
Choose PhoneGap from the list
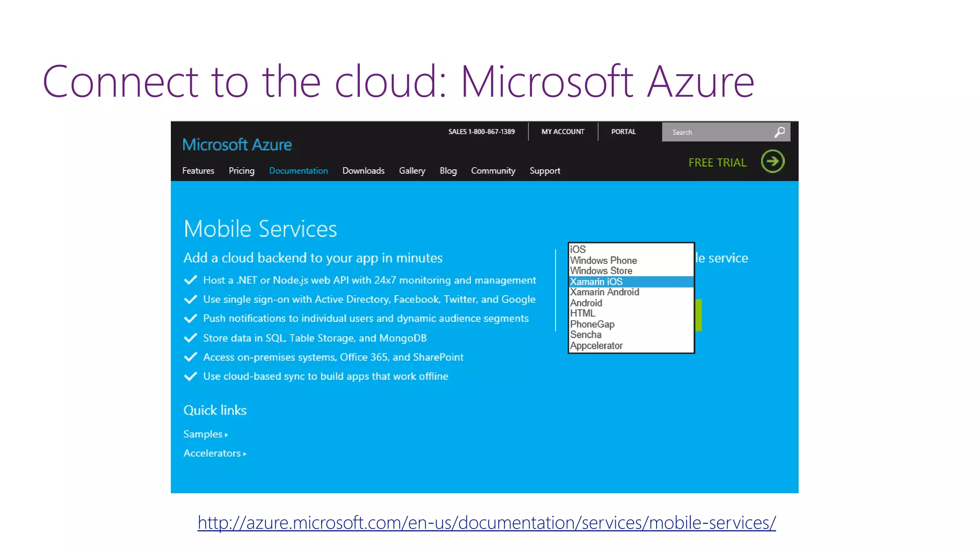coord(631,324)
